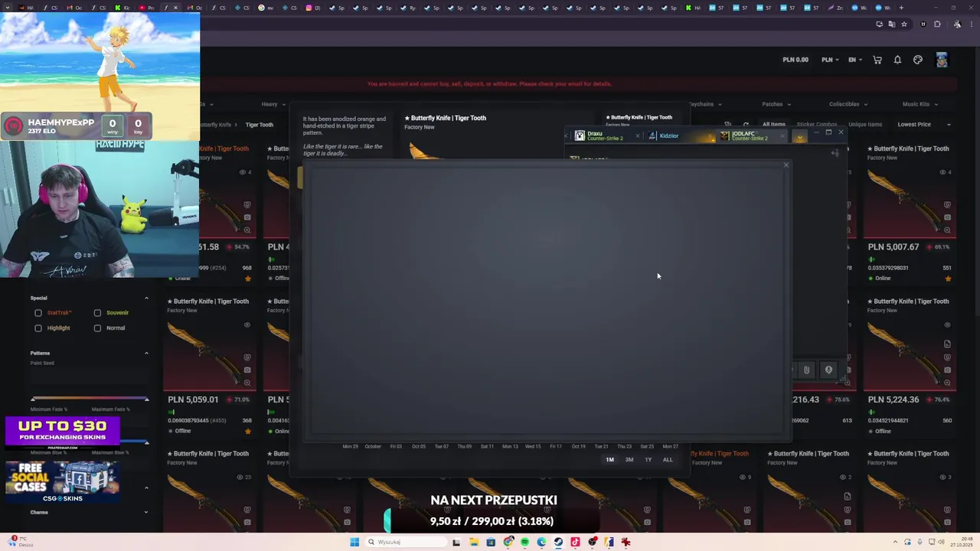Collapse the Patterns filter section
Image resolution: width=980 pixels, height=551 pixels.
tap(146, 353)
